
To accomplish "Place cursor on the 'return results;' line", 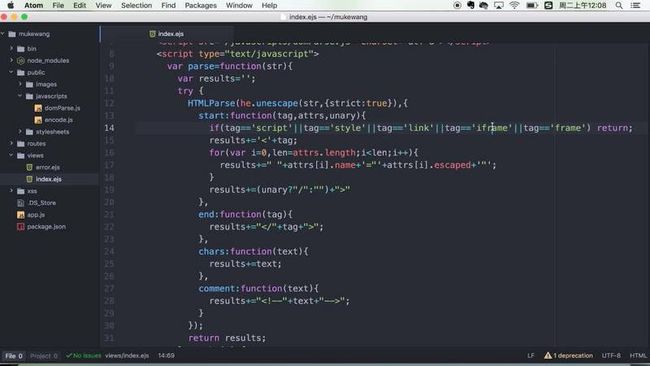I will pyautogui.click(x=227, y=338).
